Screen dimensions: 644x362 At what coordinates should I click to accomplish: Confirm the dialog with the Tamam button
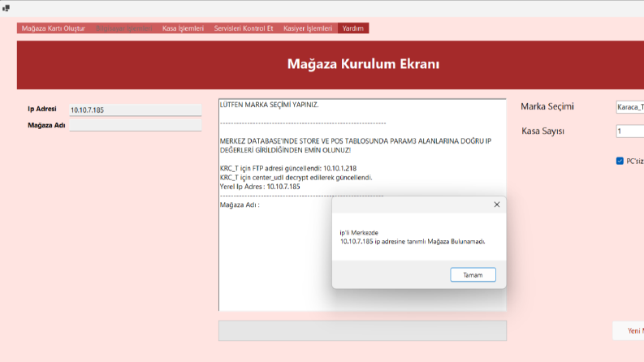pyautogui.click(x=473, y=275)
